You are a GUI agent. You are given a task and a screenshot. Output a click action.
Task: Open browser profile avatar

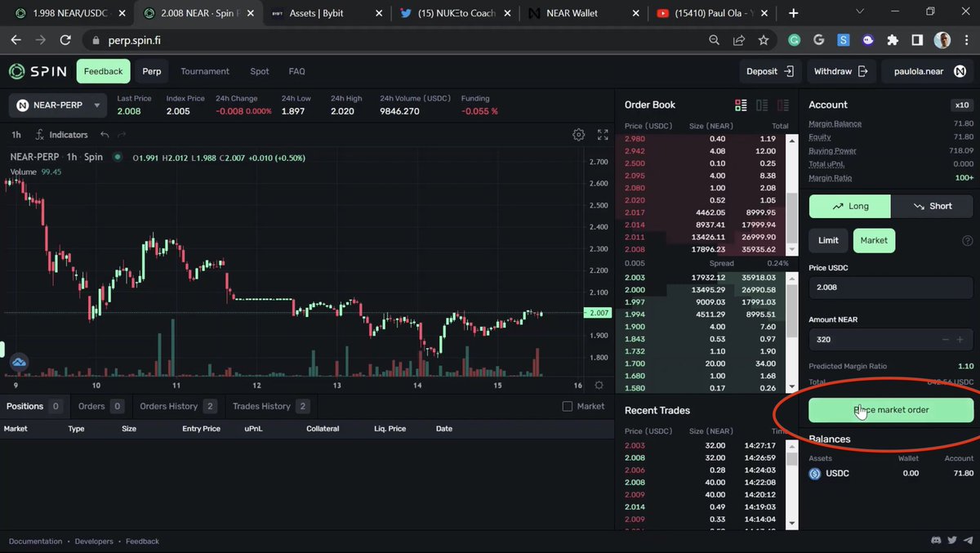[942, 40]
